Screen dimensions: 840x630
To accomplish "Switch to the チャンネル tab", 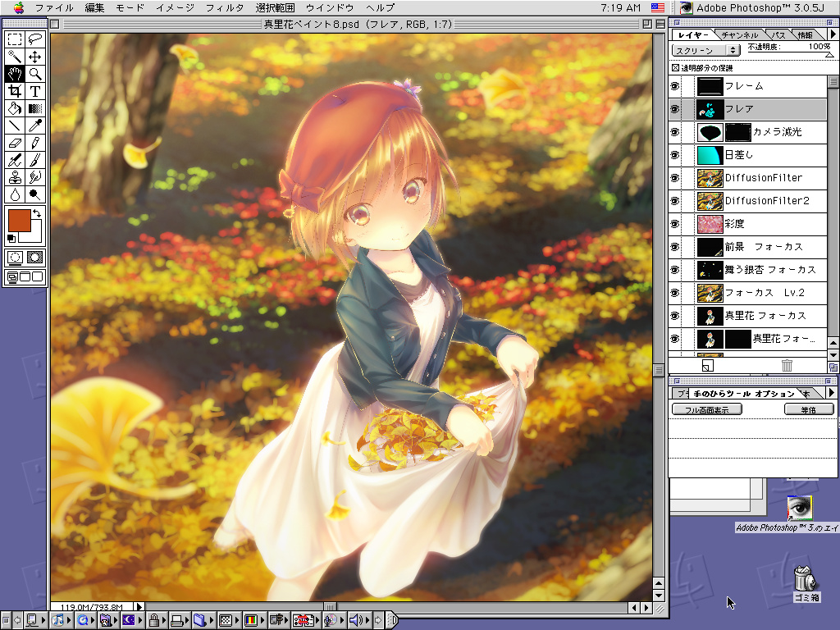I will click(x=741, y=35).
